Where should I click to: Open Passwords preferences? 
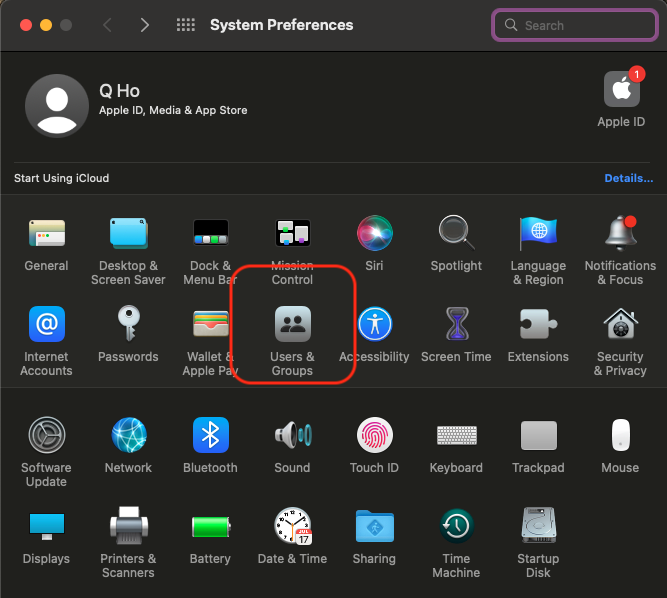128,324
